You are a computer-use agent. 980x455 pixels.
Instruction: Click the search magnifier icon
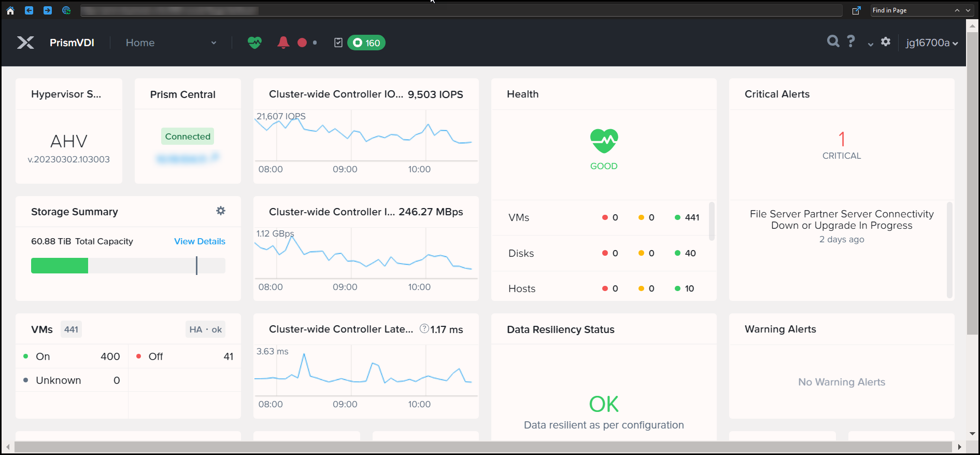(x=833, y=42)
